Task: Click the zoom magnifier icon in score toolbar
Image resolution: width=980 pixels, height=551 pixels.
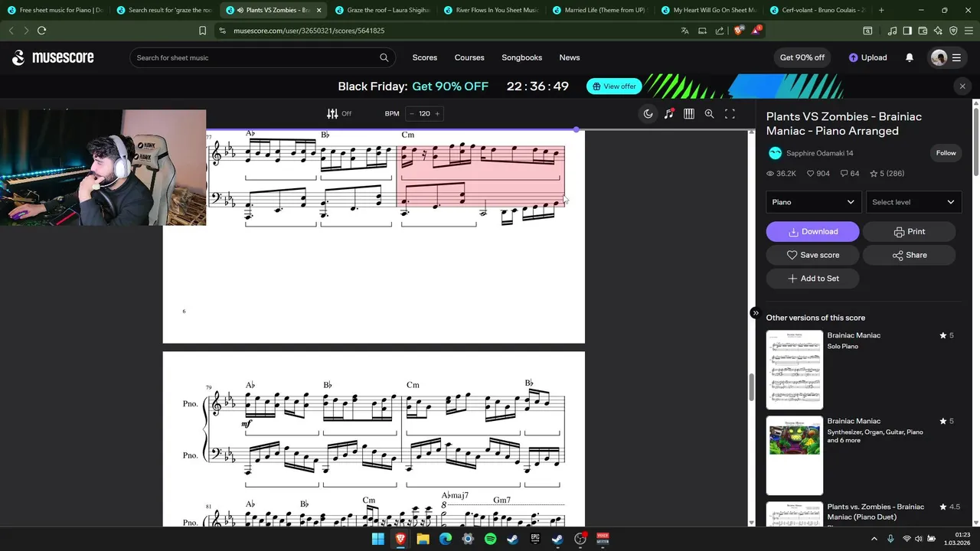Action: (x=710, y=113)
